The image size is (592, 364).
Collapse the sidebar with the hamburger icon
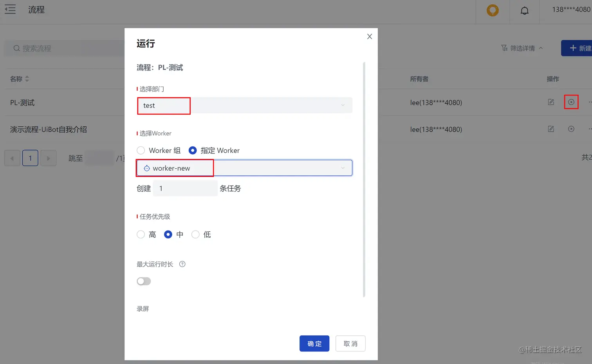pyautogui.click(x=10, y=9)
